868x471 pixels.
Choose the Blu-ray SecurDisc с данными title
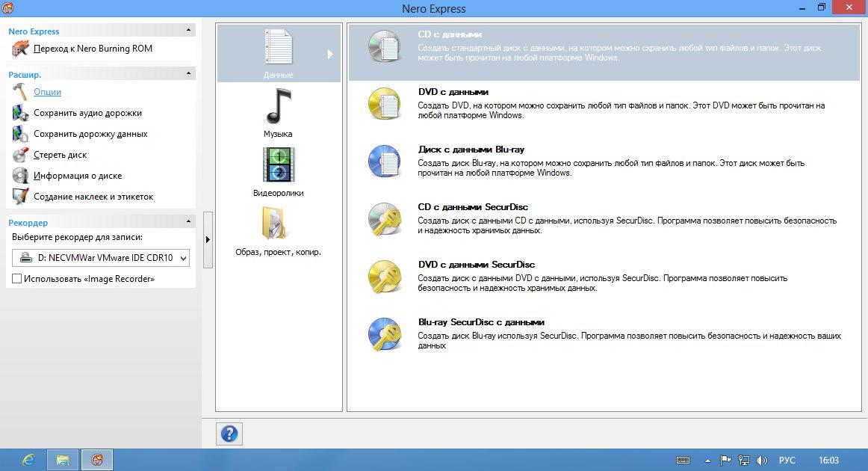[x=482, y=322]
